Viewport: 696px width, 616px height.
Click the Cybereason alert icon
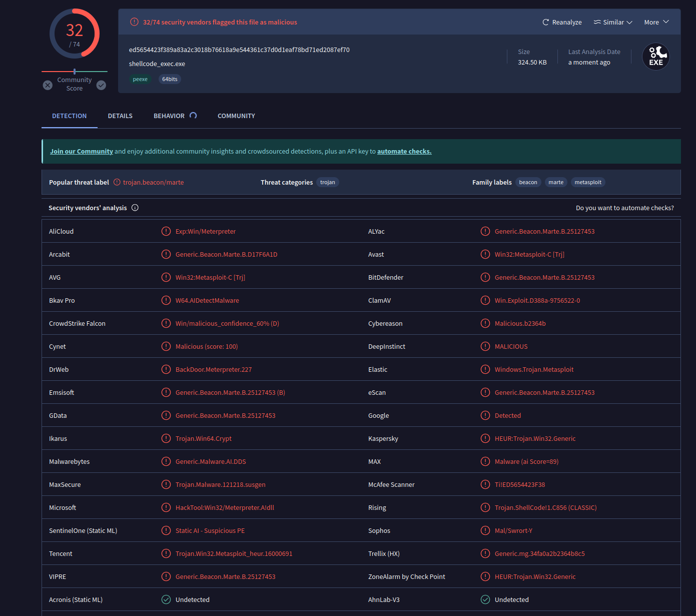tap(485, 323)
